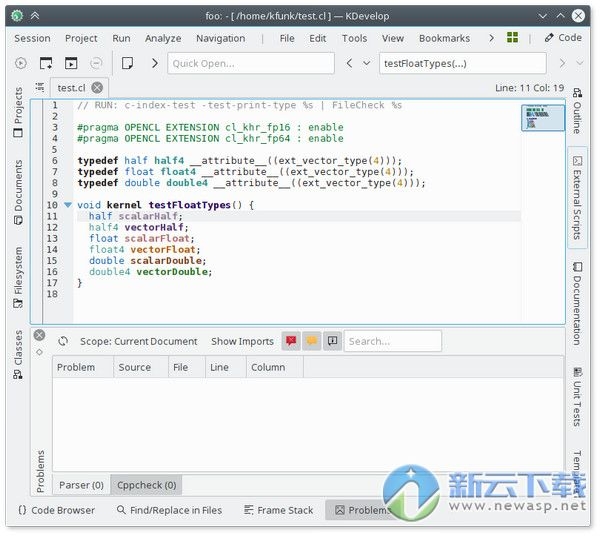Expand hidden menu items via chevron after Bookmarks
The image size is (600, 536).
490,38
